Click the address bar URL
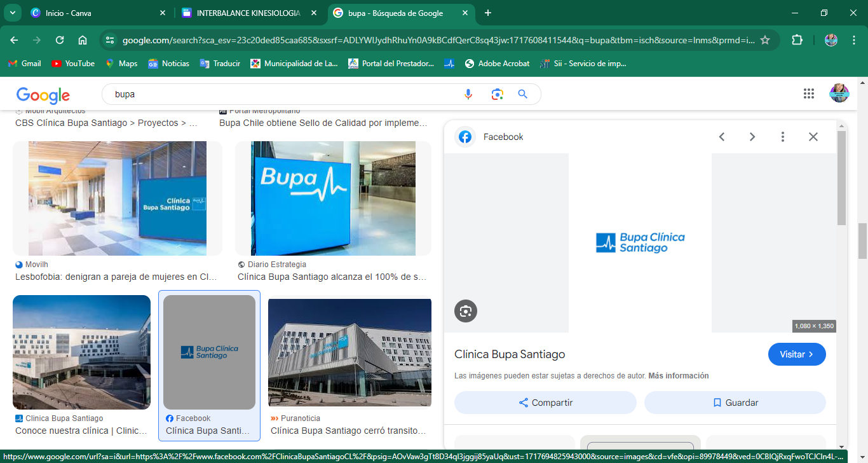The image size is (868, 463). 438,40
